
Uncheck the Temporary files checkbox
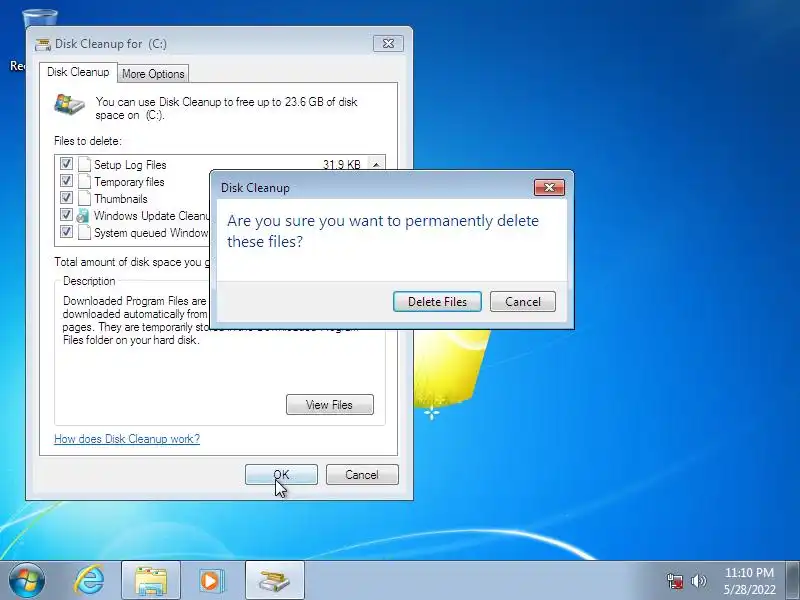pyautogui.click(x=66, y=181)
